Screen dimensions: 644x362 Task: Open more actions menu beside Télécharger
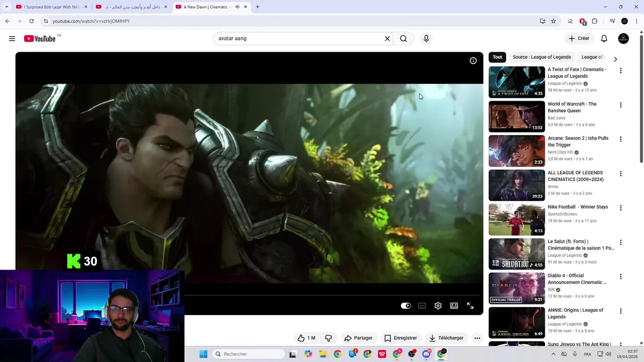click(477, 338)
